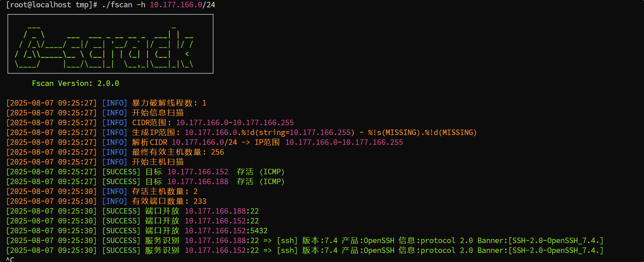Click the ^C interrupt marker on the last line
644x262 pixels.
tap(10, 259)
